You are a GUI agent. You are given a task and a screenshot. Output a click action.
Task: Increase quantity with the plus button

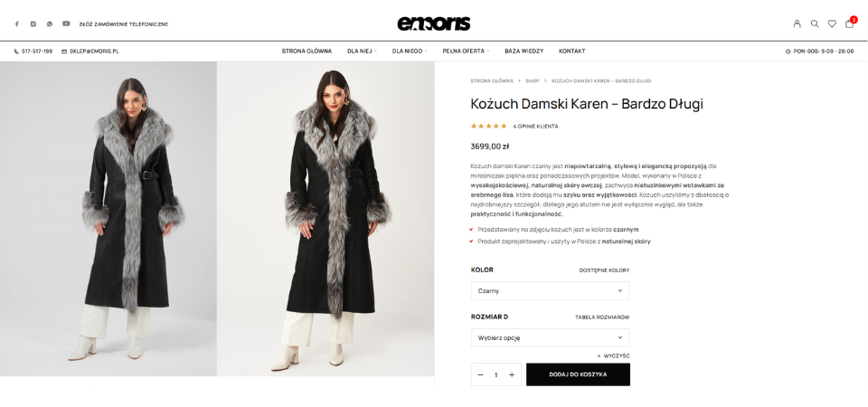point(512,374)
